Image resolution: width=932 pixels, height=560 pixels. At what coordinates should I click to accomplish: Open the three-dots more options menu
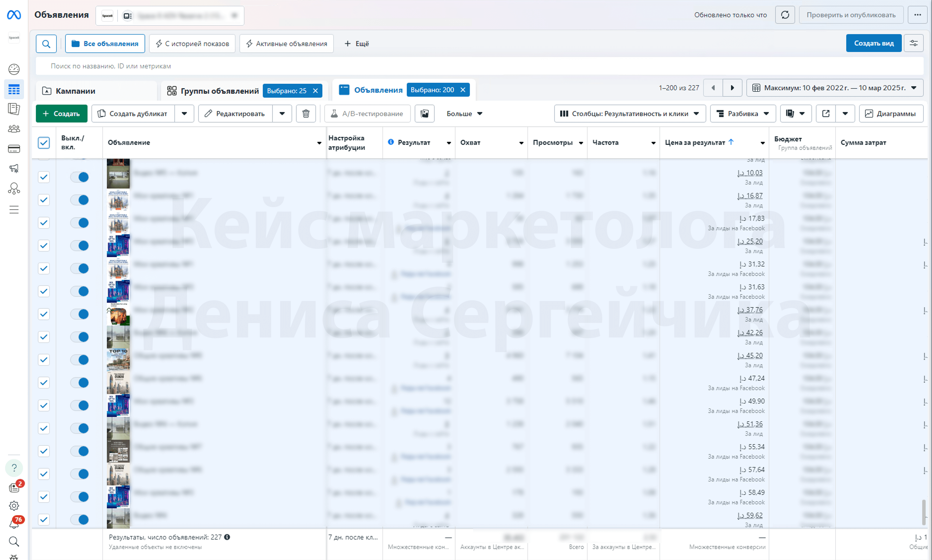917,15
